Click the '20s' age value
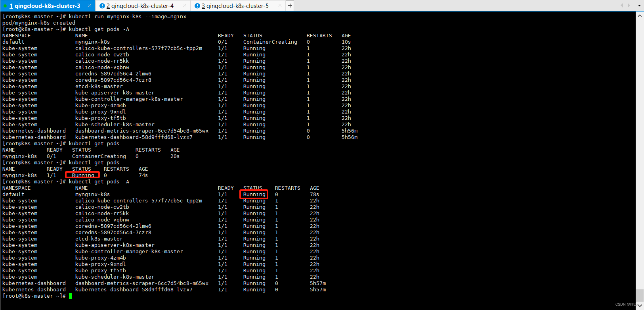This screenshot has width=644, height=310. point(175,156)
